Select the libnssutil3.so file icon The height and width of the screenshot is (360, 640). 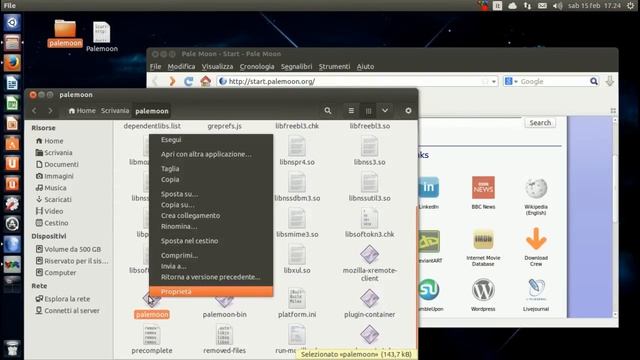coord(369,182)
